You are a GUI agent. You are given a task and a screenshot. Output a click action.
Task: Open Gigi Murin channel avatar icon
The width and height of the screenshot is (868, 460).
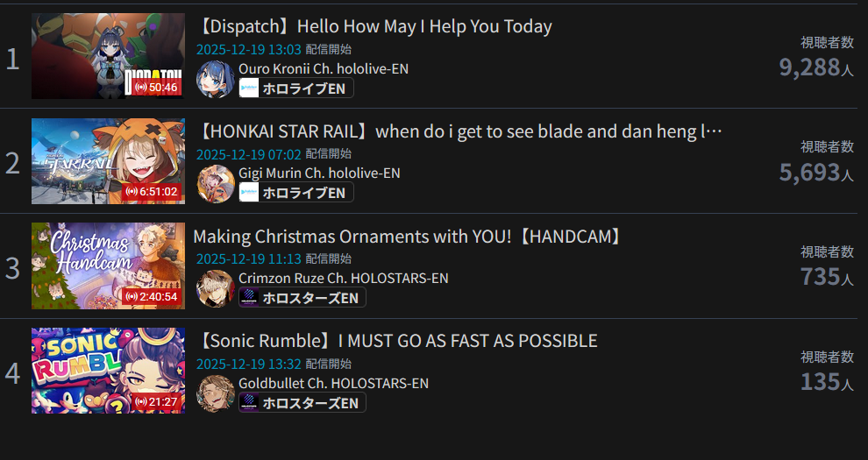point(216,183)
